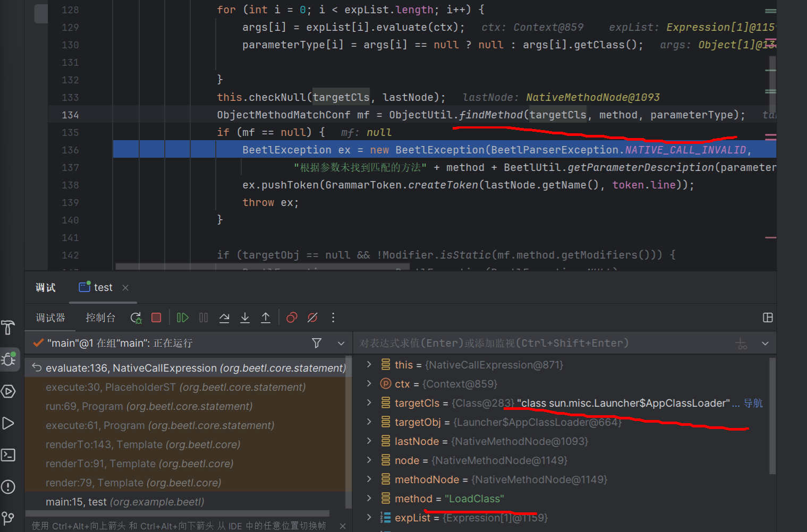Click the pink error stripe marker beside line 135
The width and height of the screenshot is (807, 532).
coord(770,136)
